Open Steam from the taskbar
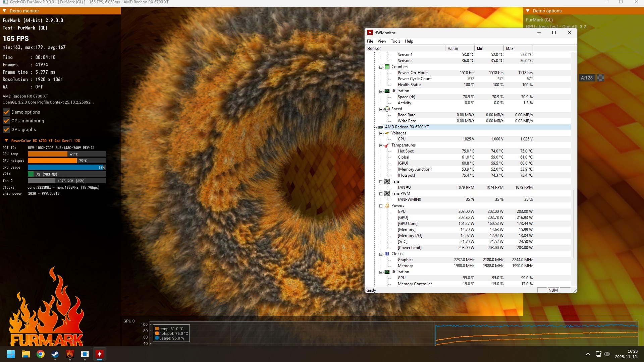The width and height of the screenshot is (644, 362). [55, 354]
